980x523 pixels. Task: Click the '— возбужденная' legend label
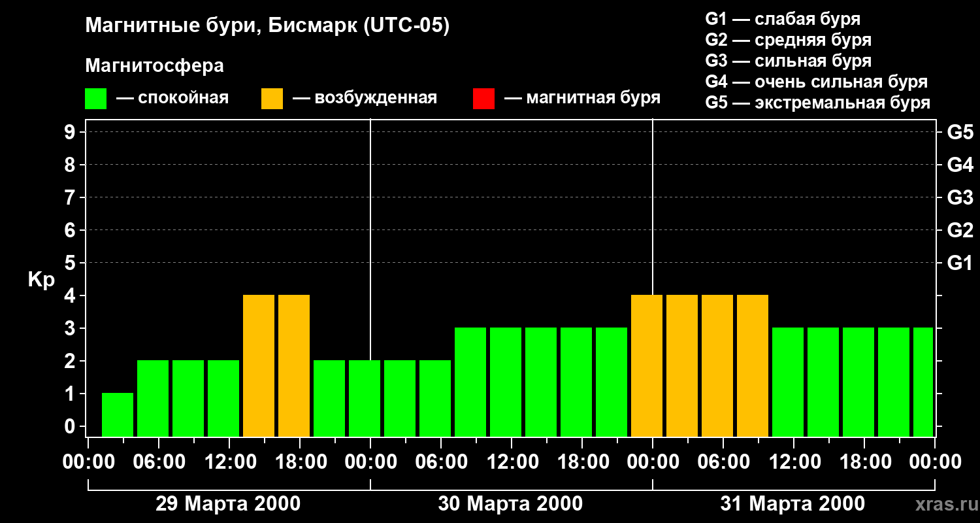click(x=365, y=98)
